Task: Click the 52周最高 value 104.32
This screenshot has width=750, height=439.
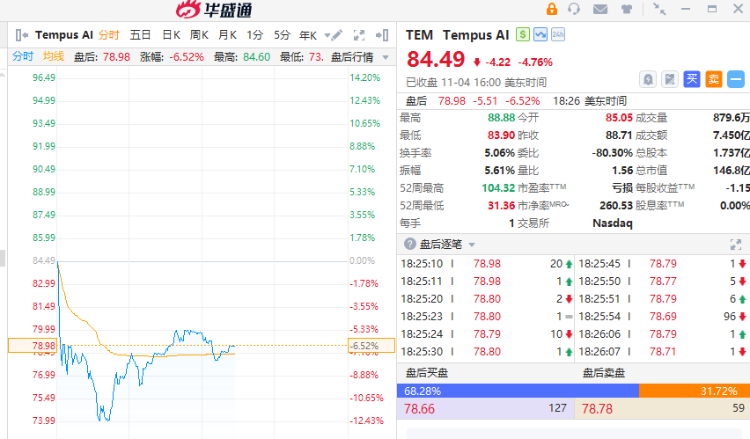Action: (x=498, y=188)
